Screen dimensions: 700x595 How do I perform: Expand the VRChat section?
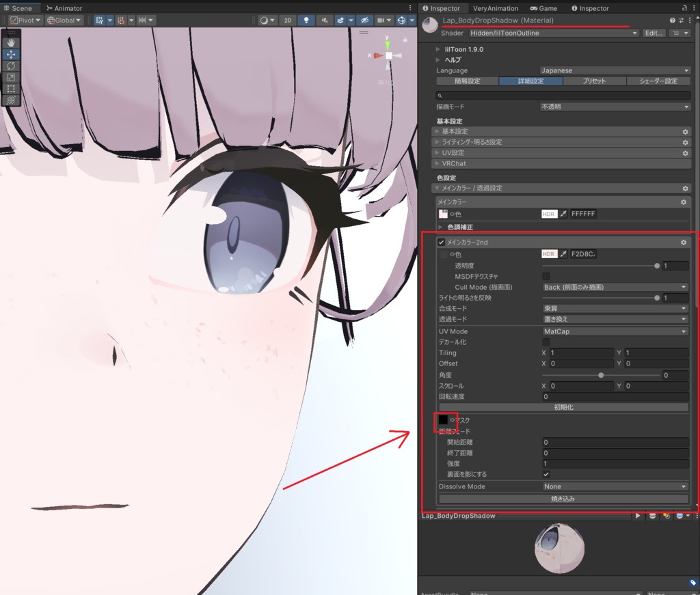click(562, 164)
